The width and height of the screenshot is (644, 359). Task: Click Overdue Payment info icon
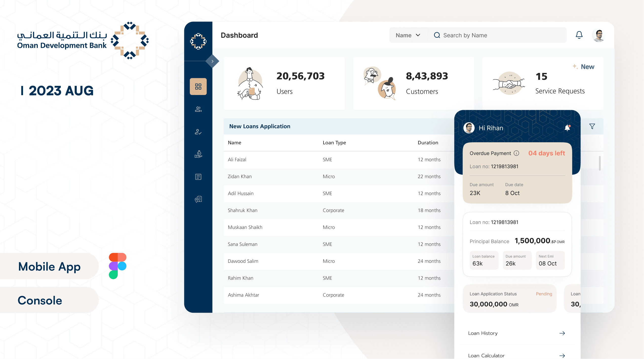[516, 153]
